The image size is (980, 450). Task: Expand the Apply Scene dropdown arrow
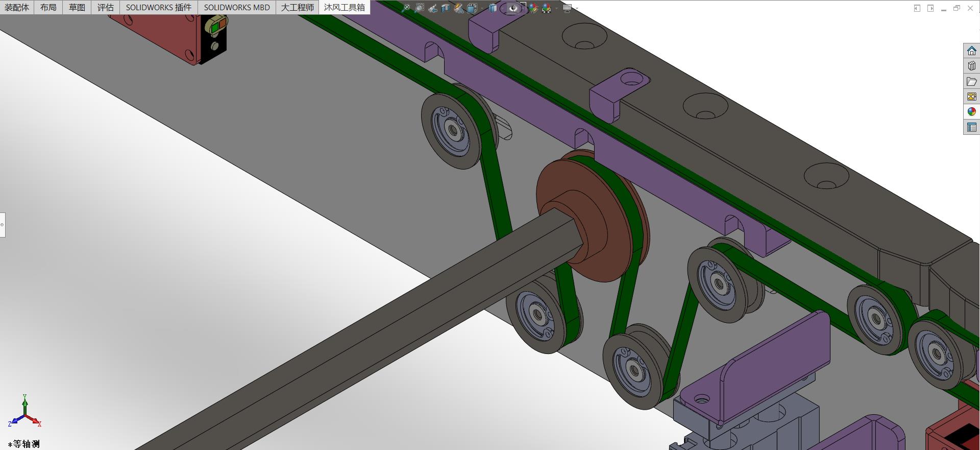pos(556,9)
